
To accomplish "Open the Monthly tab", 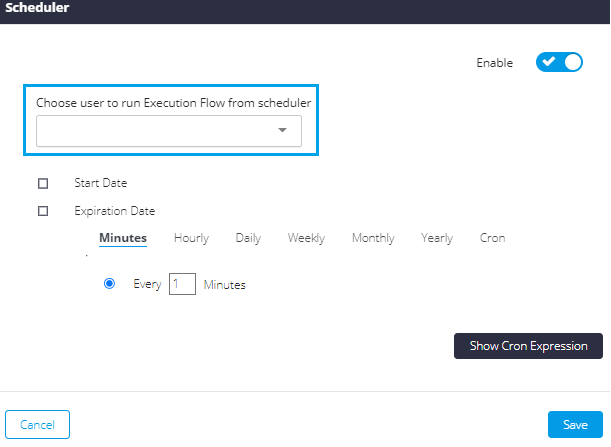I will [373, 238].
